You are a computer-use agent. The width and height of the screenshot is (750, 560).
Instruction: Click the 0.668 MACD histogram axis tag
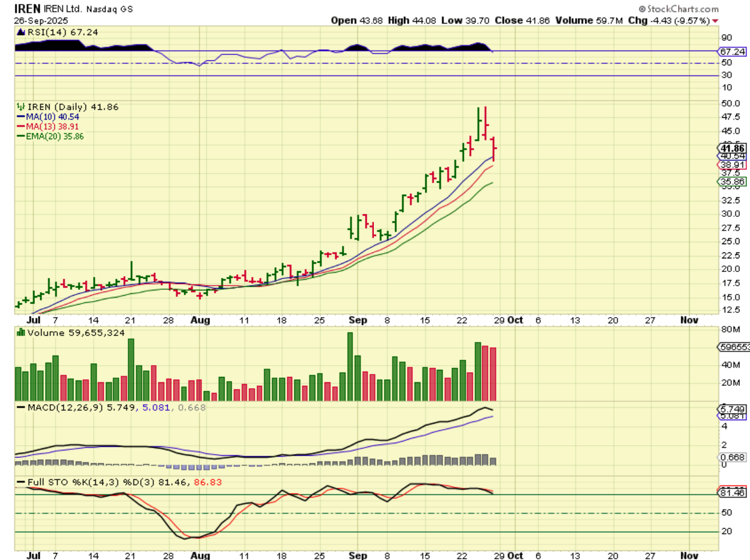coord(733,457)
